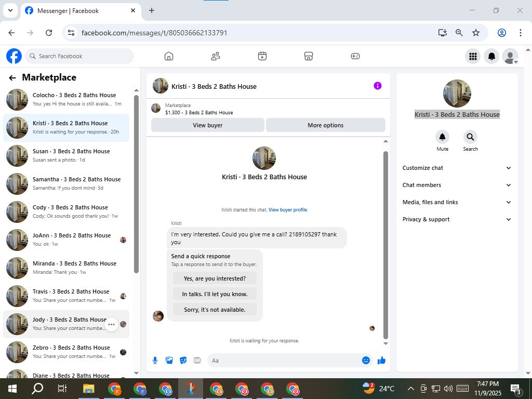Expand the Customize chat section
The image size is (532, 399).
pyautogui.click(x=457, y=168)
